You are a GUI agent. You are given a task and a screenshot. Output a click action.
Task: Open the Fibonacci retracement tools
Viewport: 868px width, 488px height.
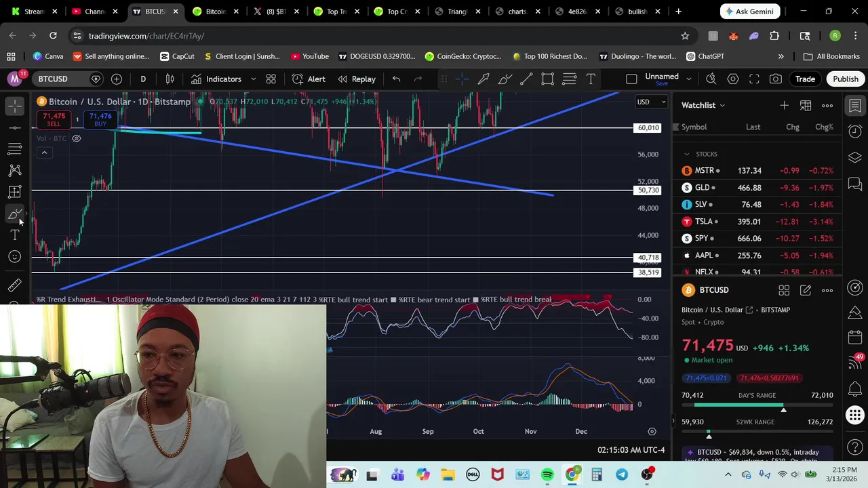[x=14, y=148]
